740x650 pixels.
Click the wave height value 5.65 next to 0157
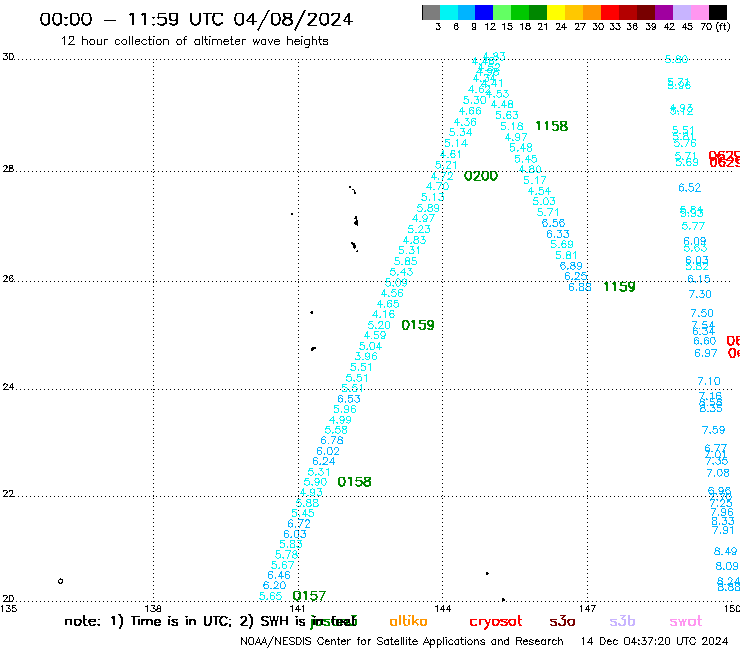point(271,596)
